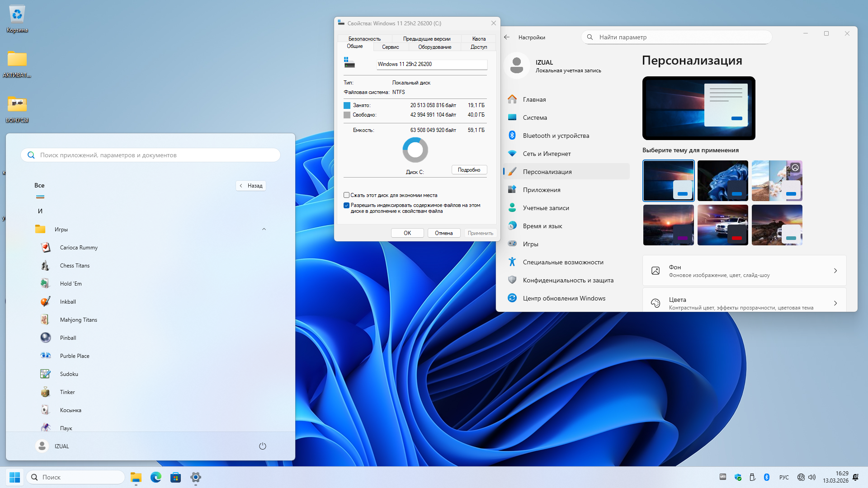The height and width of the screenshot is (488, 868).
Task: Enable Сжать этот диск checkbox
Action: click(x=347, y=195)
